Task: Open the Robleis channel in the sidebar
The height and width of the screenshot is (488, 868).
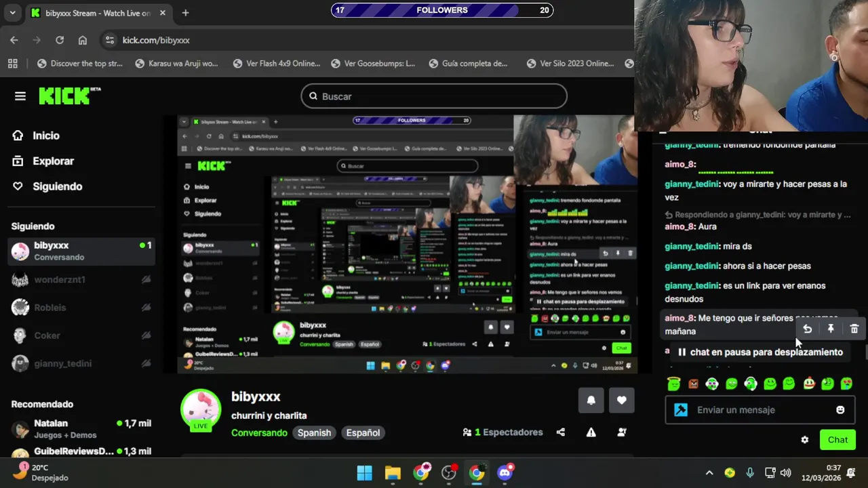Action: tap(81, 308)
